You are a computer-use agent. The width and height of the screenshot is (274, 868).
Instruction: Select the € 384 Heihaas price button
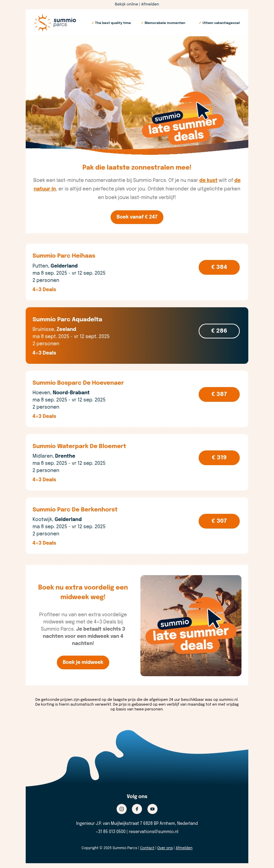click(x=219, y=267)
